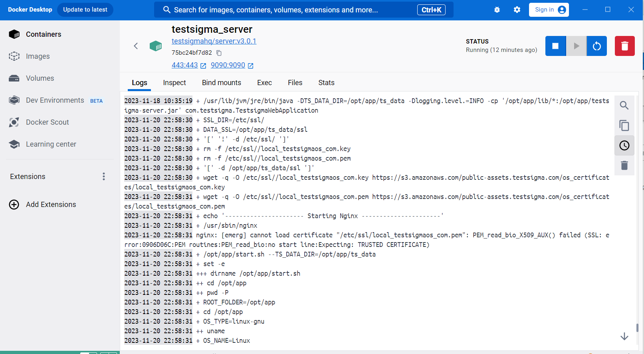Click the logs vertical scrollbar thumb
This screenshot has height=354, width=644.
click(x=637, y=328)
